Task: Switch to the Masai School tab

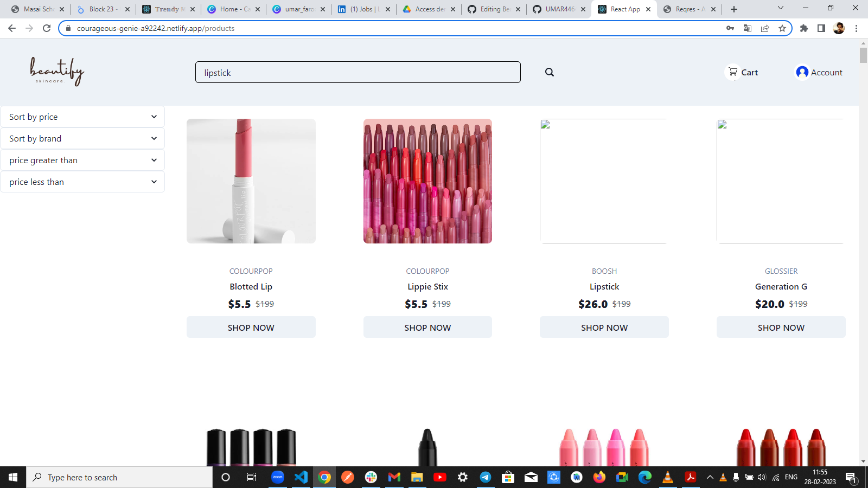Action: [38, 9]
